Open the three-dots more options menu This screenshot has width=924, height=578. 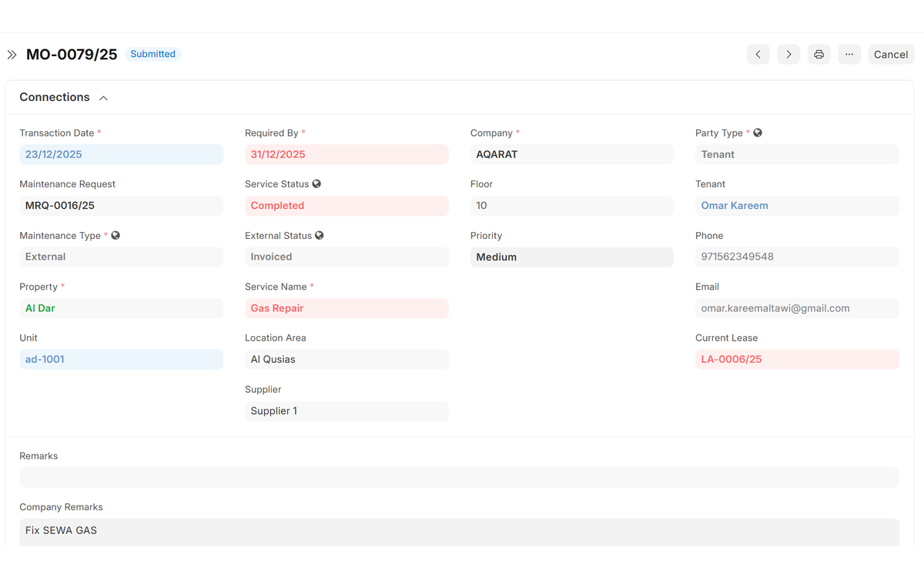[849, 54]
